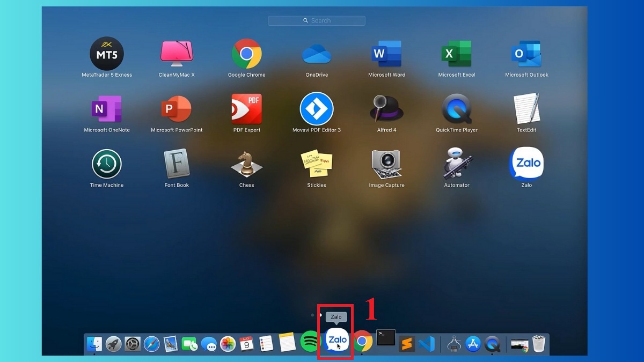Image resolution: width=644 pixels, height=362 pixels.
Task: Launch Automator
Action: coord(457,164)
